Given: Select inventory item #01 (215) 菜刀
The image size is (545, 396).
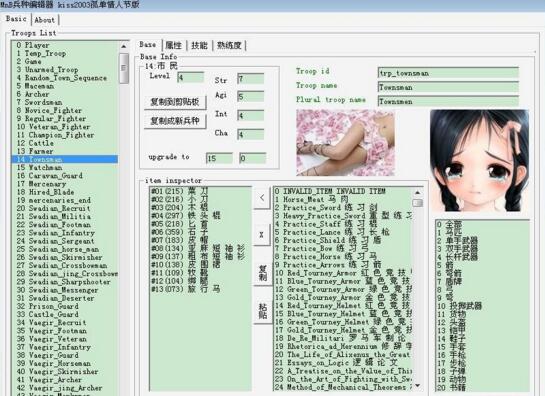Looking at the screenshot, I should click(200, 191).
